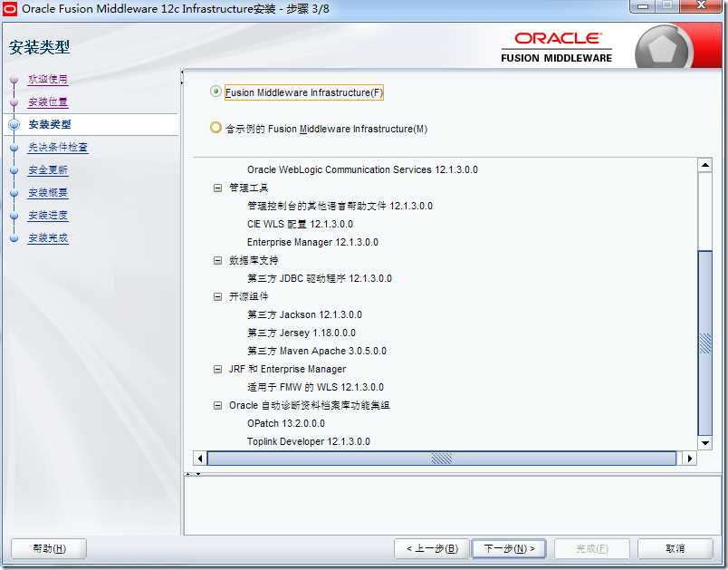
Task: Select 第三方 Jersey 1.18.0.0.0 row
Action: 302,333
